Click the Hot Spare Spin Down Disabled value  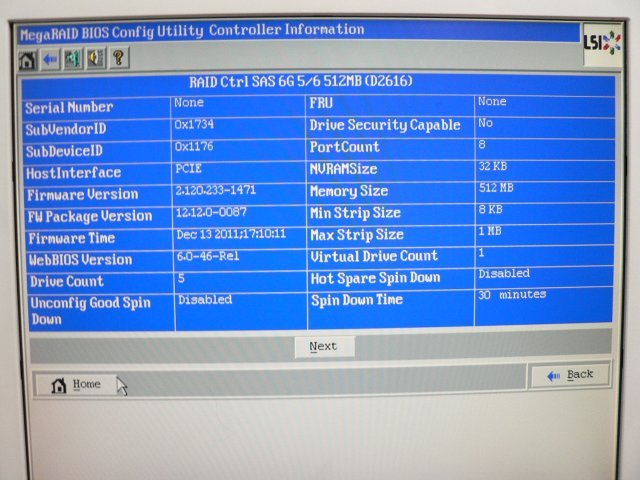click(504, 273)
